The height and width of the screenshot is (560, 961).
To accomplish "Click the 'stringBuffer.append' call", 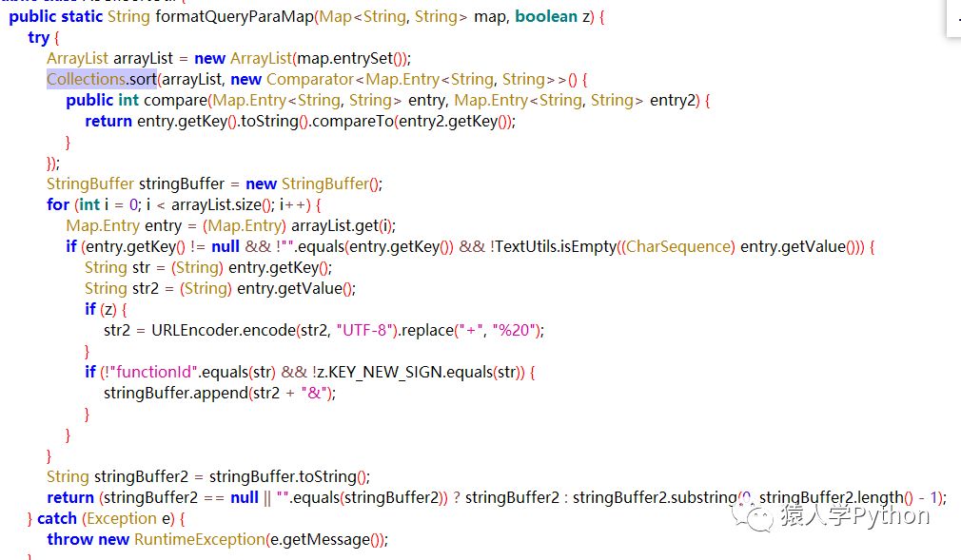I will [175, 393].
